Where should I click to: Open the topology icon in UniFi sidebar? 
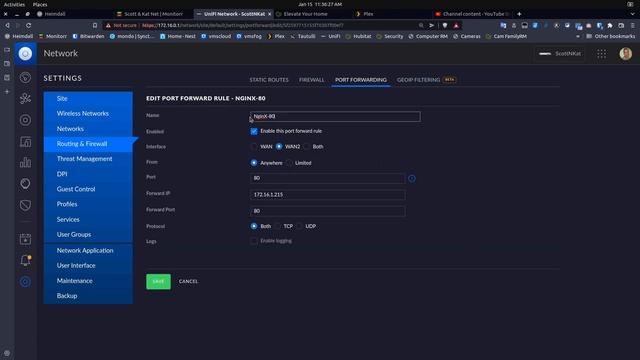coord(25,98)
